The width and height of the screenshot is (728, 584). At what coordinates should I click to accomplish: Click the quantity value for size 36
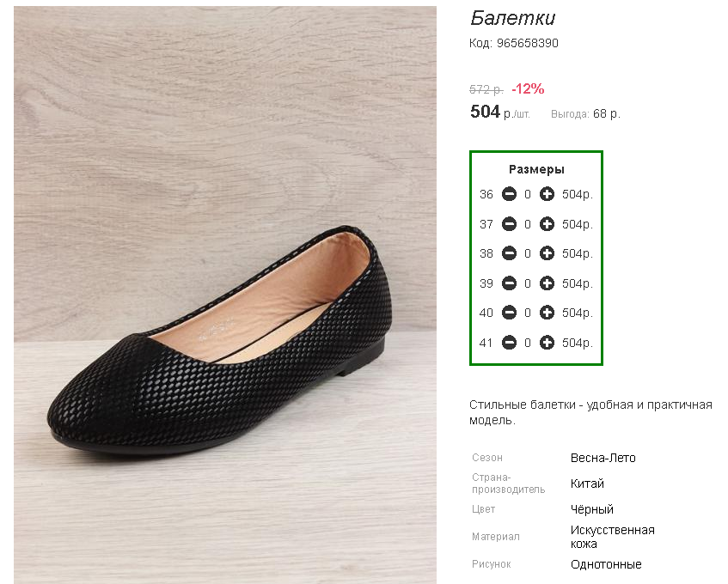528,194
